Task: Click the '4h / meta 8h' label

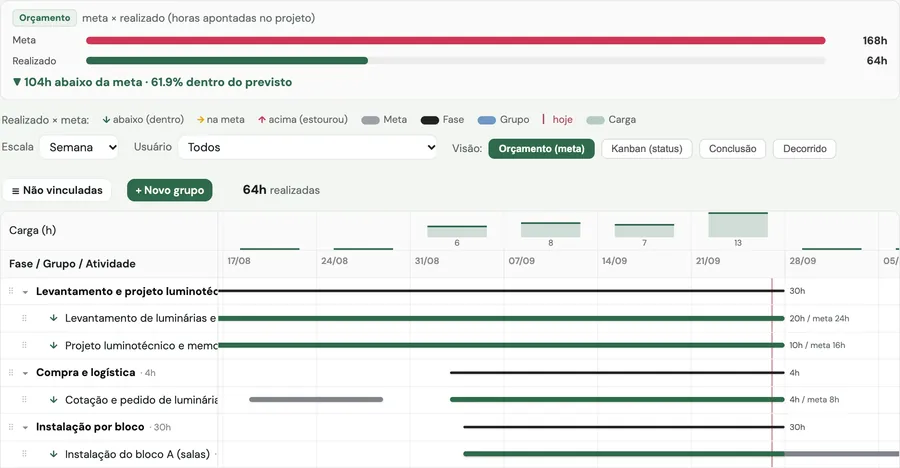Action: [814, 400]
